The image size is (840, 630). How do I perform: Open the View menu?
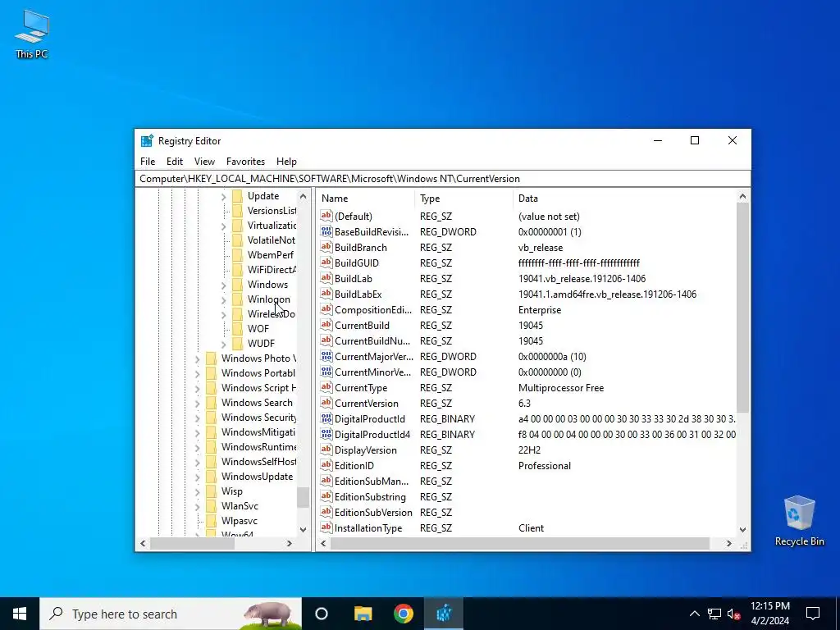coord(204,162)
